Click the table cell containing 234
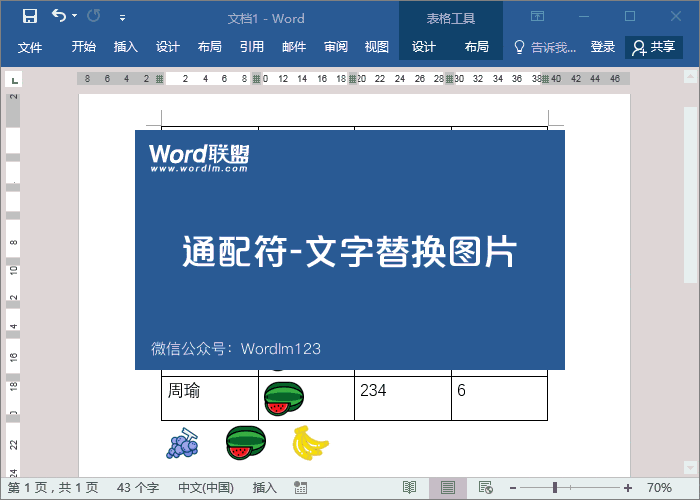Image resolution: width=700 pixels, height=500 pixels. pyautogui.click(x=403, y=398)
